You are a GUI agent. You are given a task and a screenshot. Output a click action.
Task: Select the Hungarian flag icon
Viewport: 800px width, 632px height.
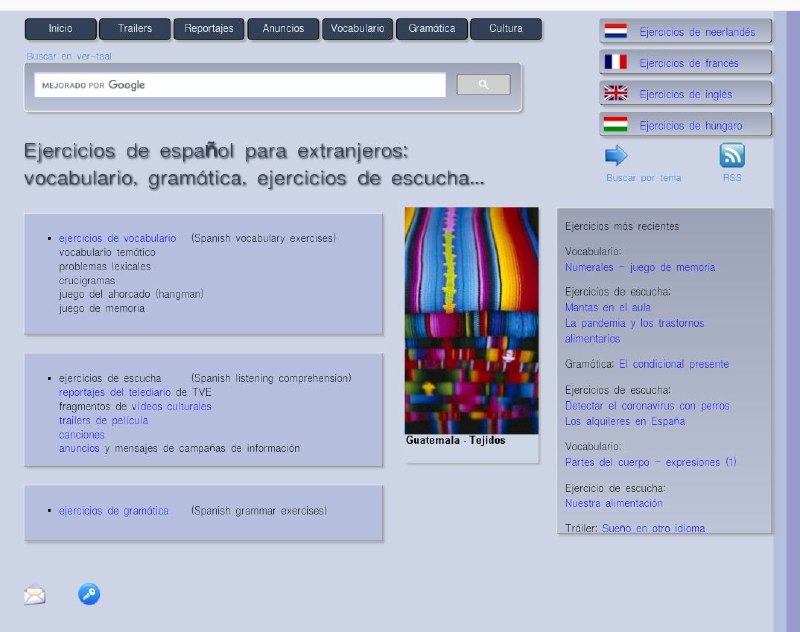(615, 124)
